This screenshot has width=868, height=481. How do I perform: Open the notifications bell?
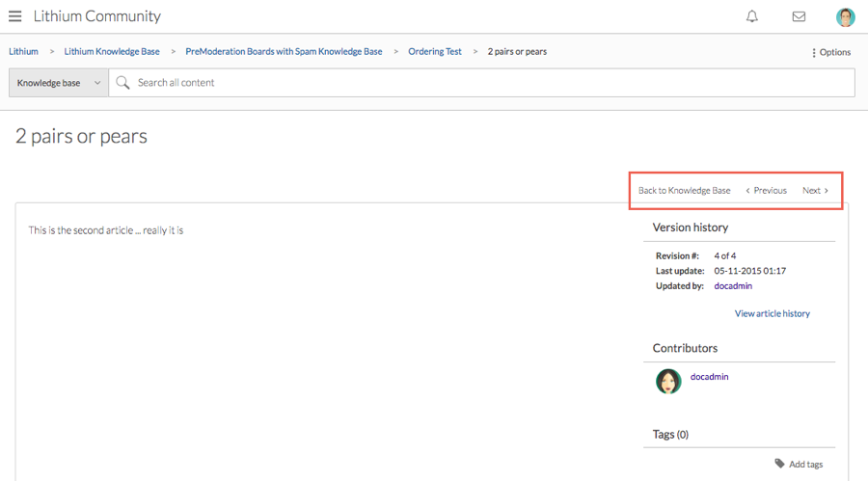(751, 16)
